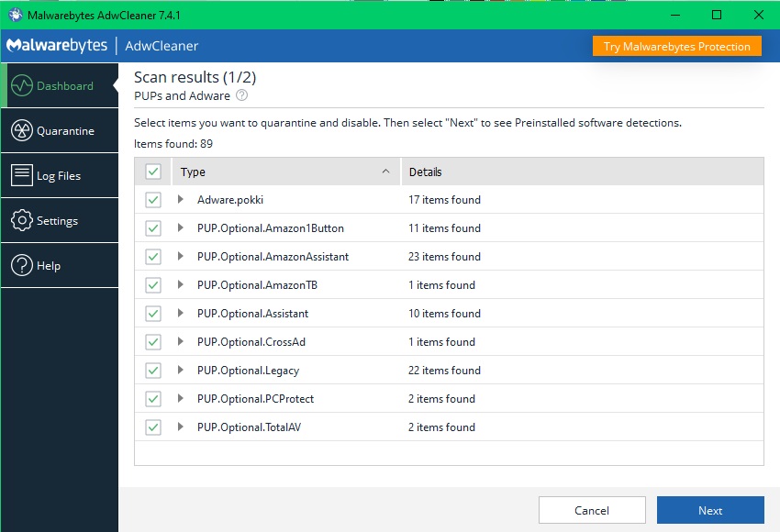
Task: Click the Log Files document icon
Action: (x=22, y=175)
